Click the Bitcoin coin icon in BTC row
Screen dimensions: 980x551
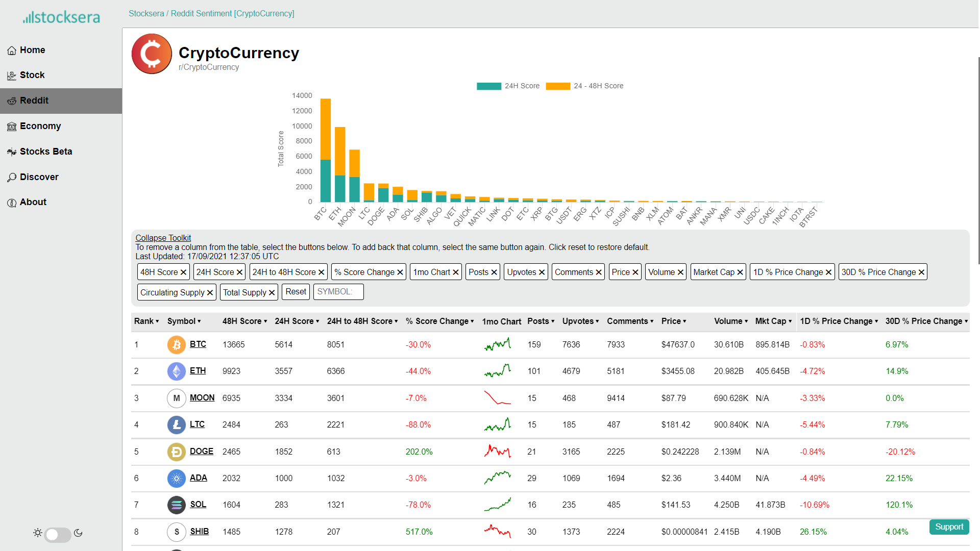coord(177,345)
